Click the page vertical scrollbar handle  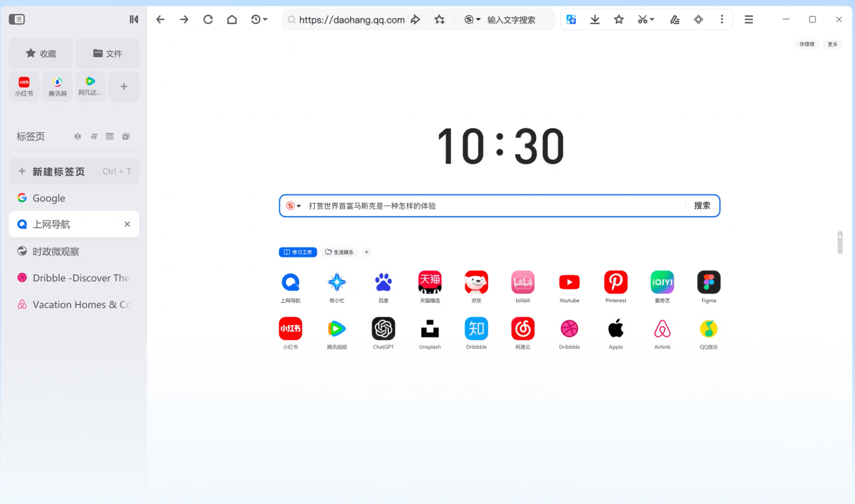840,243
